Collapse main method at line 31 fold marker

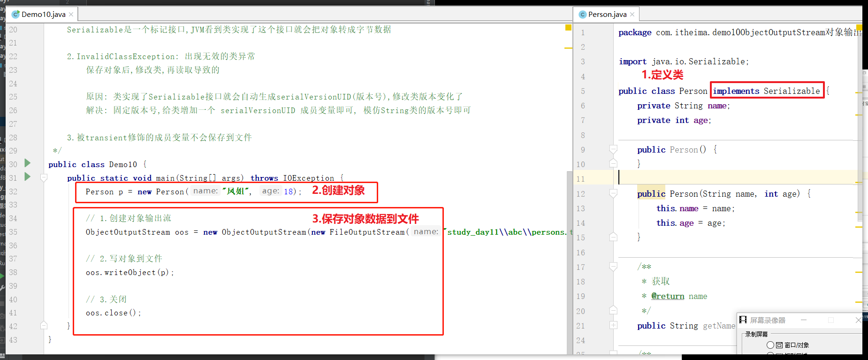click(x=44, y=177)
